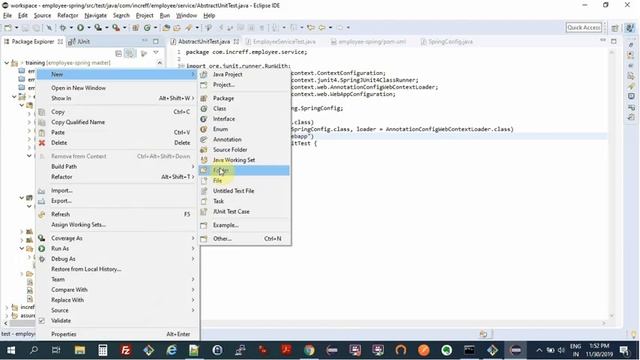
Task: Click the Windows Start button
Action: 11,350
